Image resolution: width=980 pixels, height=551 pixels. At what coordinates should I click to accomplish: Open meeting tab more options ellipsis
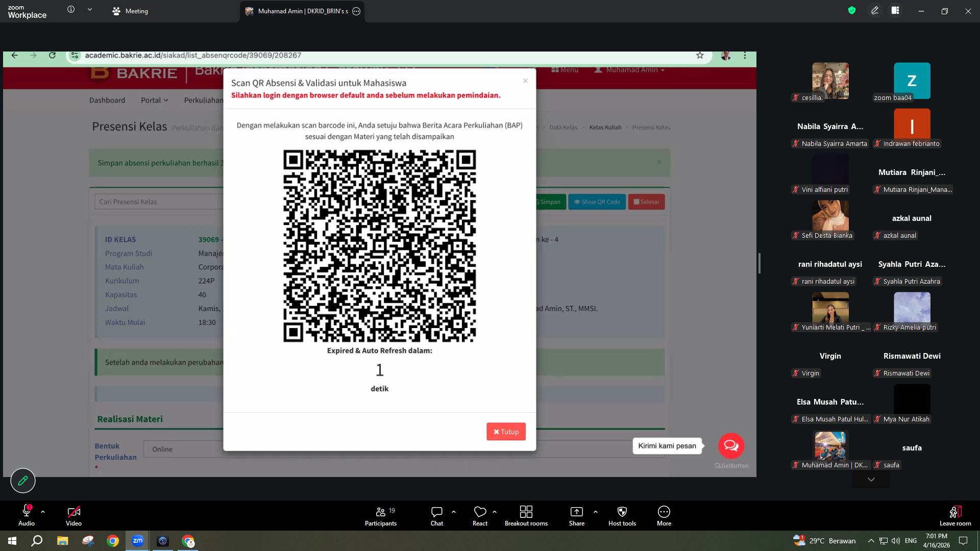[x=356, y=11]
